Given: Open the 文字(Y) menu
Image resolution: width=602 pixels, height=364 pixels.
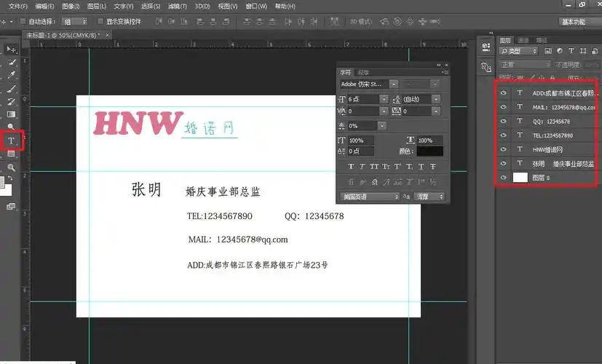Looking at the screenshot, I should pos(124,6).
